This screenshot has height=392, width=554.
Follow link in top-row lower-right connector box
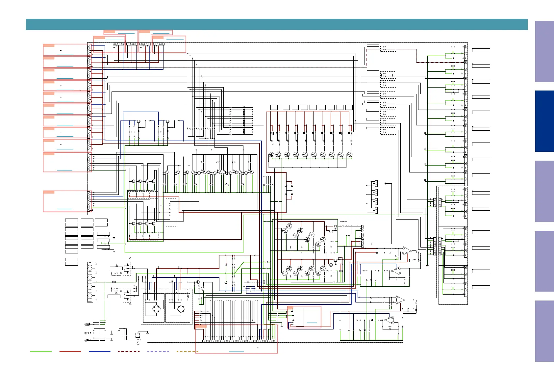click(175, 39)
